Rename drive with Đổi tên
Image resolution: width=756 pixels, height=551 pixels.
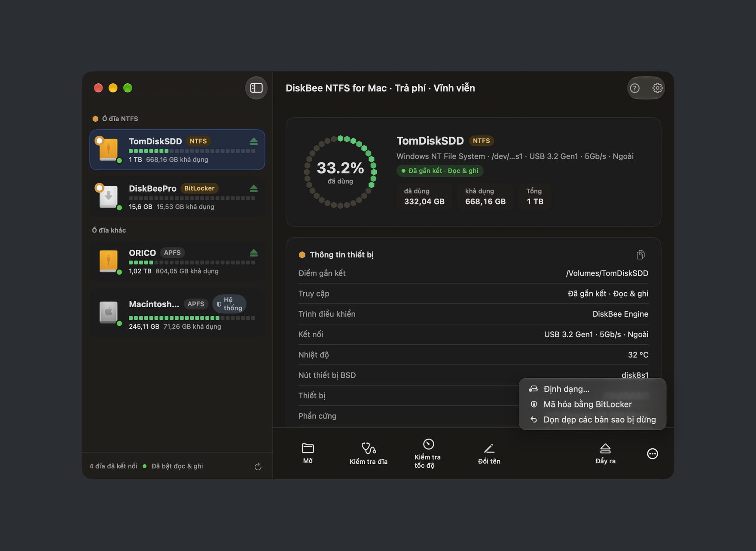click(489, 453)
